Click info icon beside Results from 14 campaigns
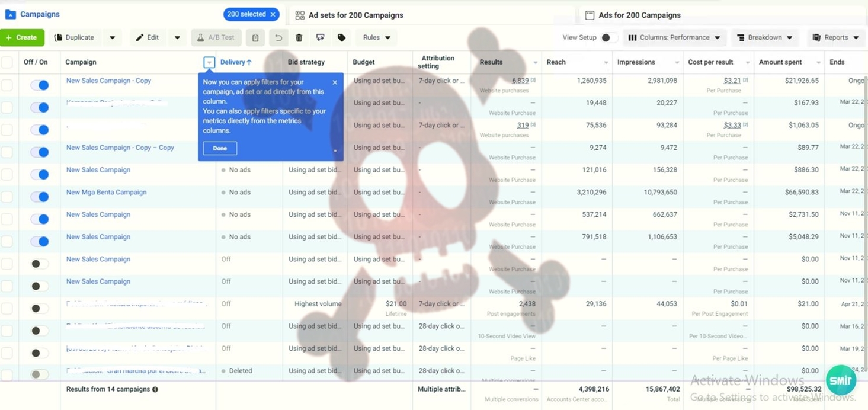Screen dimensions: 868x410 click(155, 390)
